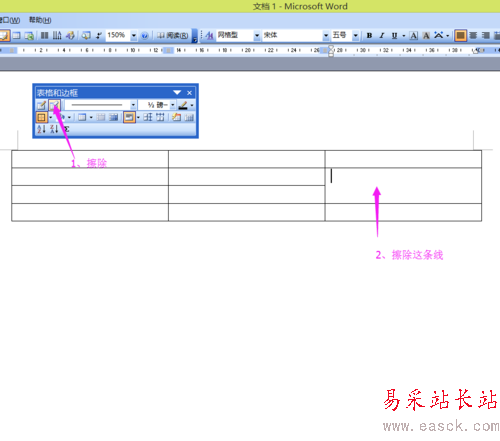Click Distribute Rows Evenly icon

pyautogui.click(x=148, y=117)
